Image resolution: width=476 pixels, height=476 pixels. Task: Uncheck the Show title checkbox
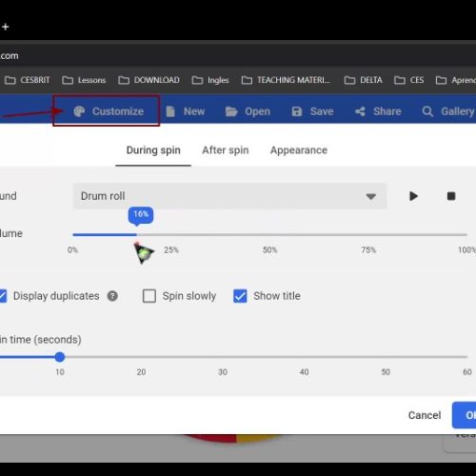click(x=240, y=296)
